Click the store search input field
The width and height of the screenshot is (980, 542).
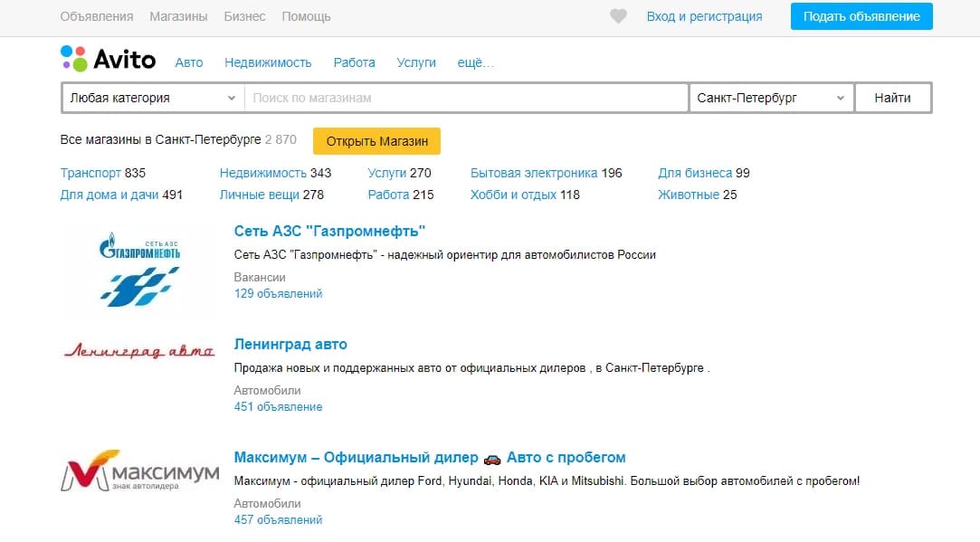(466, 98)
